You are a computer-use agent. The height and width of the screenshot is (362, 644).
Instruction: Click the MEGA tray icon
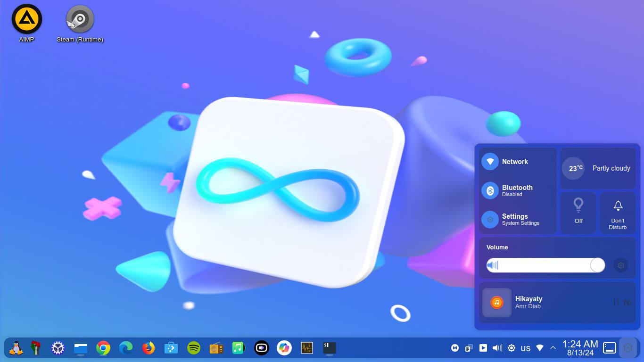pos(455,348)
